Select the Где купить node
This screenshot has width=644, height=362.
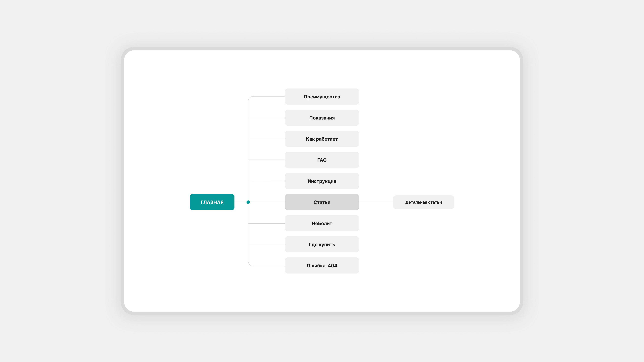(322, 244)
